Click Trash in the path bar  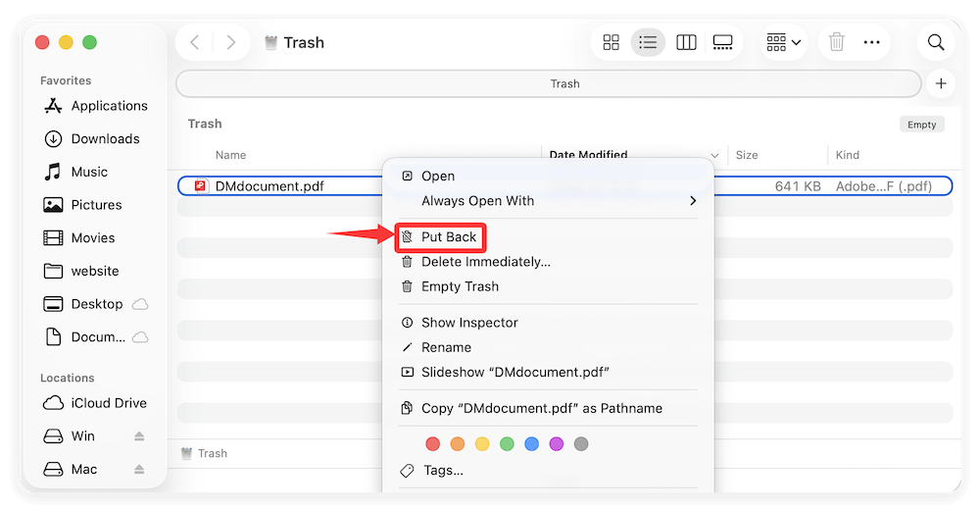click(x=205, y=453)
